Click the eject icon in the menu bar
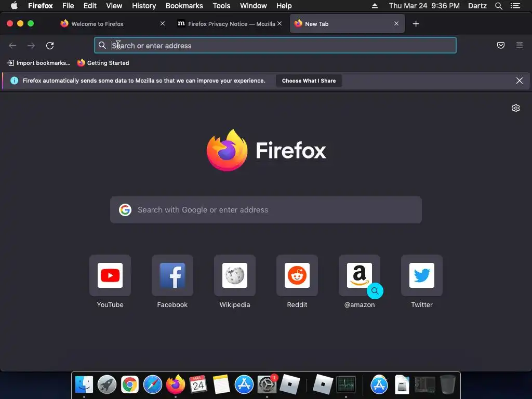This screenshot has height=399, width=532. 375,6
